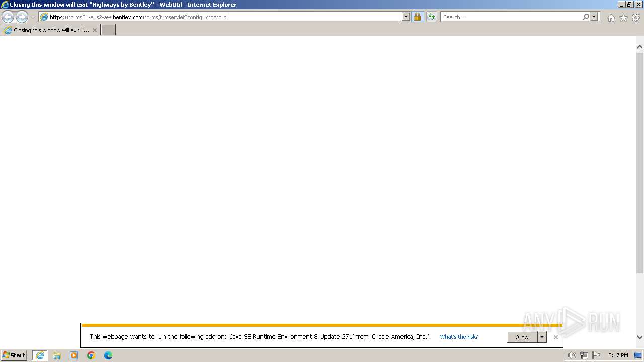Open the Tools gear menu

click(x=636, y=18)
